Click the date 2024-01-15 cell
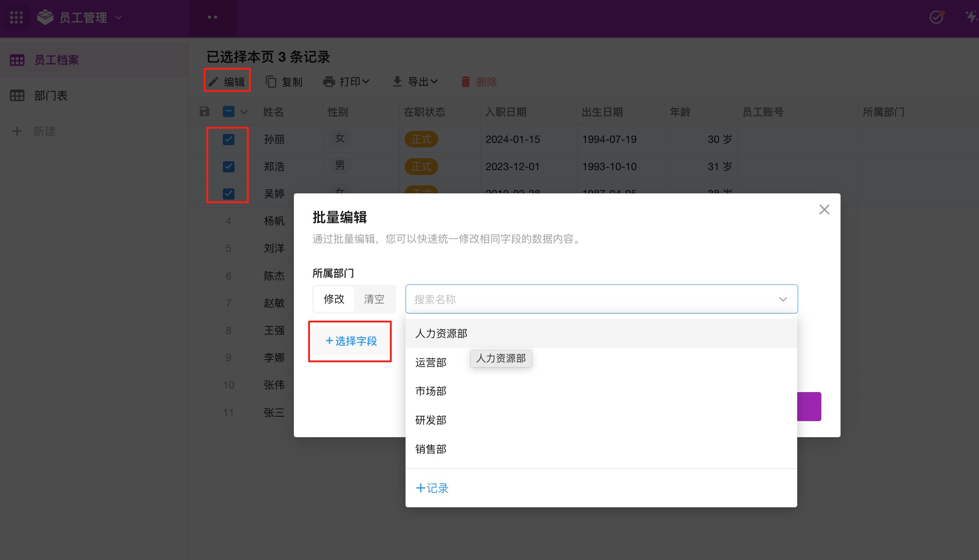The width and height of the screenshot is (979, 560). click(x=513, y=139)
